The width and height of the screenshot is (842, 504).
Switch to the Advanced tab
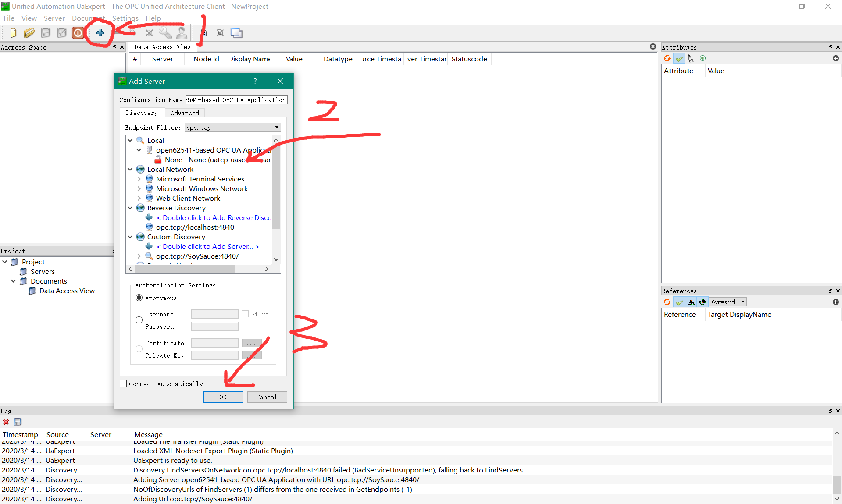coord(185,113)
